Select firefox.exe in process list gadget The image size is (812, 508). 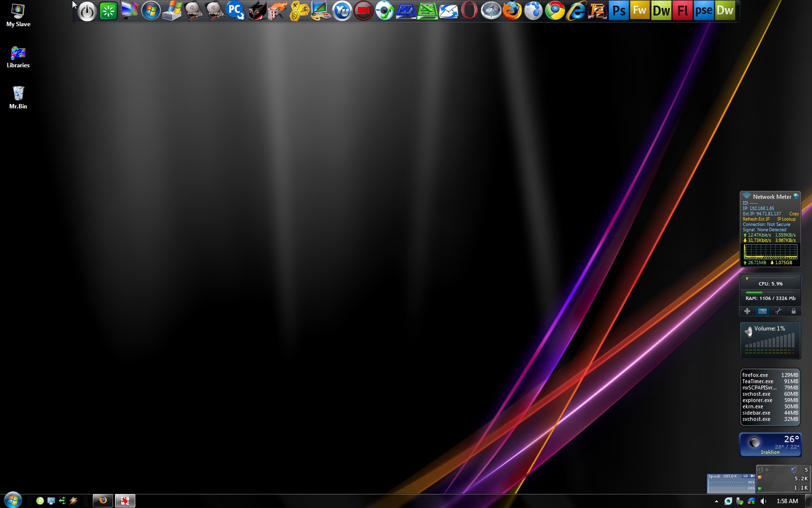[x=770, y=375]
